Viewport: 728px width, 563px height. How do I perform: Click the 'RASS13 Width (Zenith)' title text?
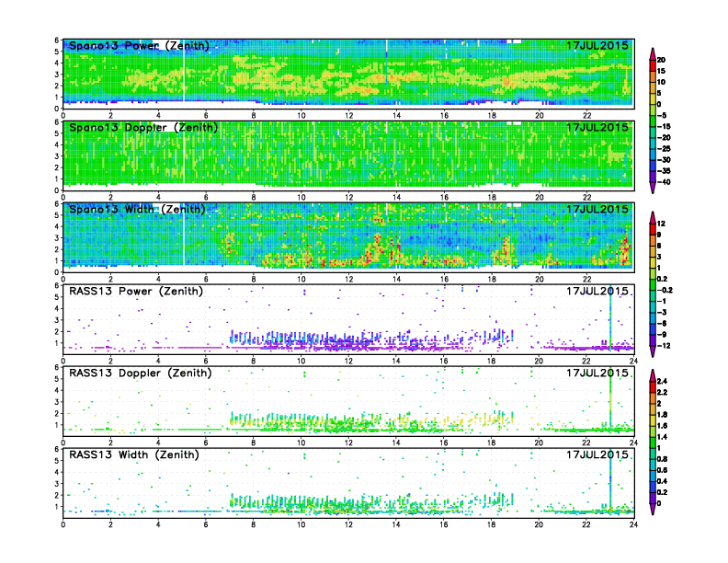137,454
